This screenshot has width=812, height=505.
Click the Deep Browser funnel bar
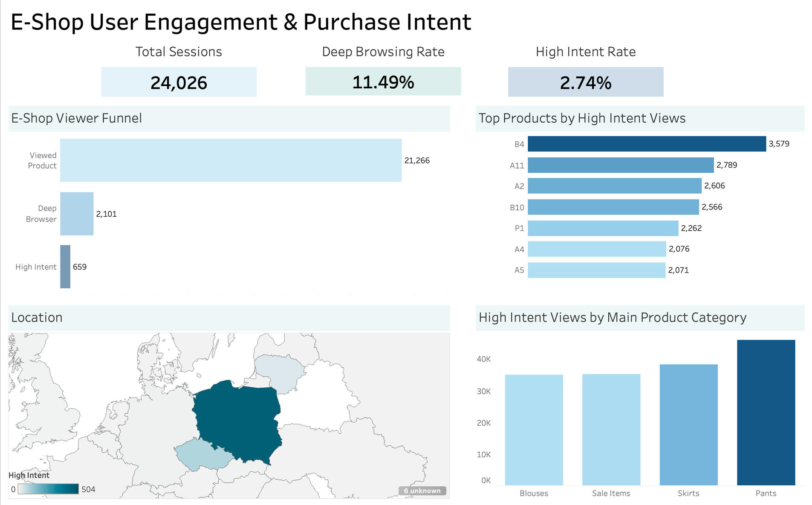click(77, 214)
